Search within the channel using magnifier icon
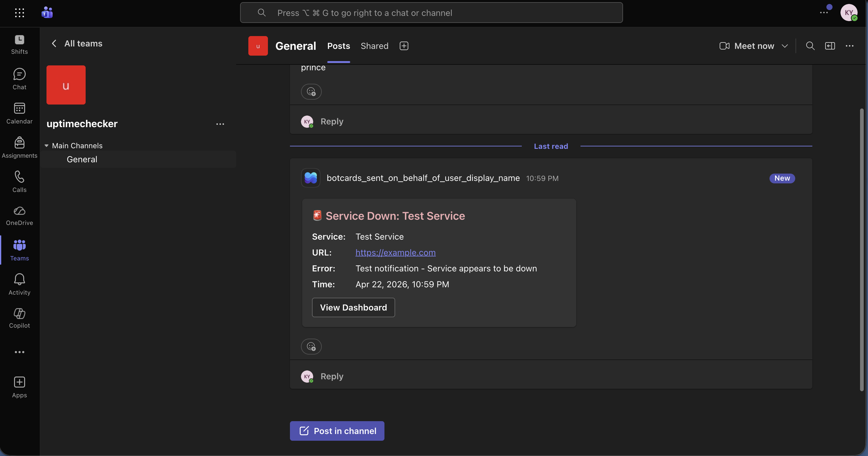868x456 pixels. pyautogui.click(x=811, y=46)
